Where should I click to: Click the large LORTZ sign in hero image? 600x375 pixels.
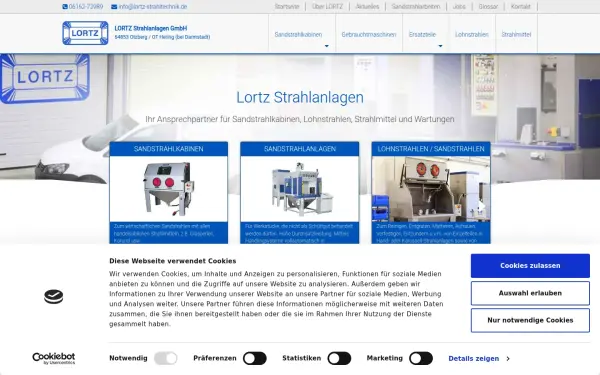45,78
